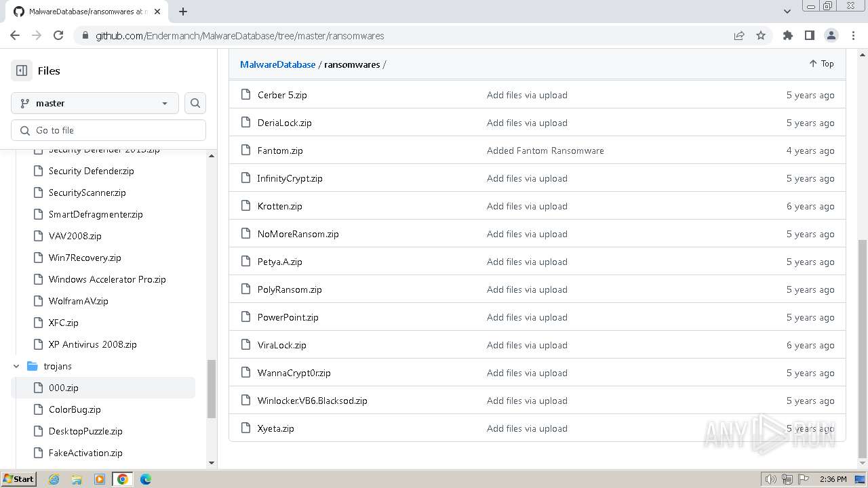Click file icon beside WannaCrypt0r.zip
868x488 pixels.
tap(245, 373)
